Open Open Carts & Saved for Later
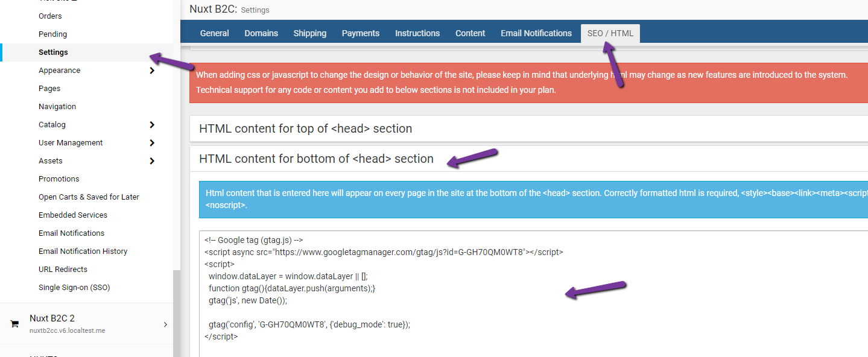Viewport: 868px width, 357px height. tap(89, 197)
